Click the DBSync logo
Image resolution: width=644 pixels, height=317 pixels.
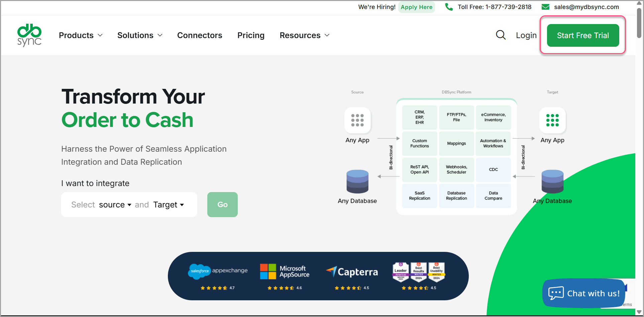(x=29, y=35)
